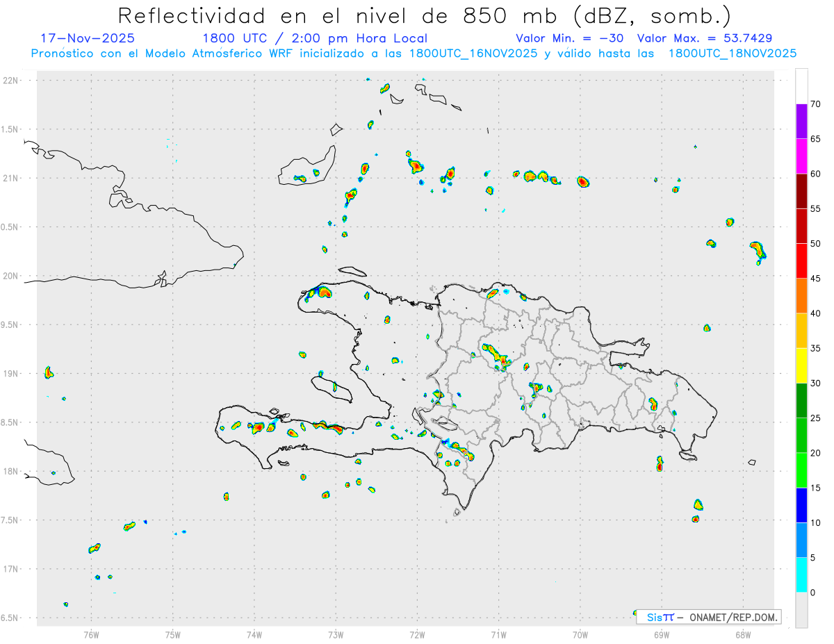Image resolution: width=834 pixels, height=644 pixels.
Task: Click "1800 UTC / 2:00 pm Hora Local" text
Action: coord(315,38)
